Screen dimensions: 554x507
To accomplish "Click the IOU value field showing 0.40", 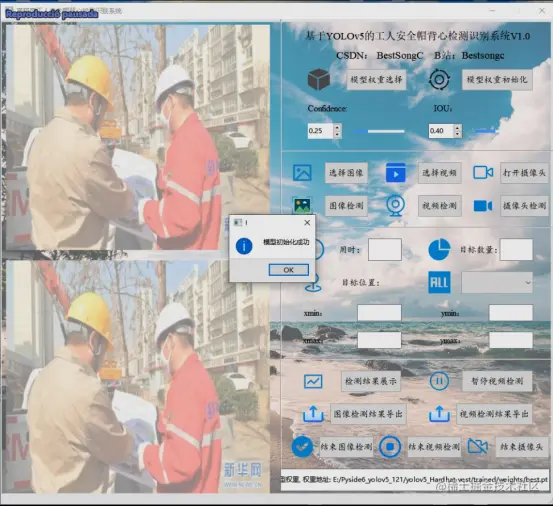I will (441, 131).
